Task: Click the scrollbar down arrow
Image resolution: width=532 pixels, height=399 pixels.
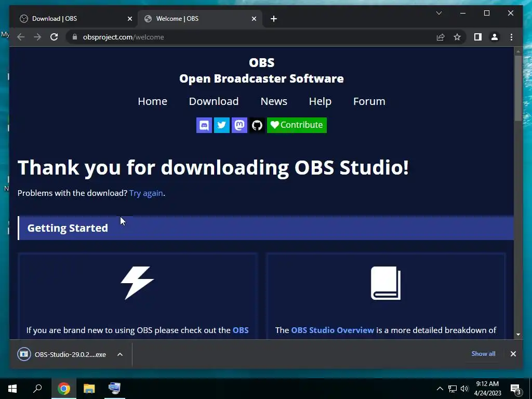Action: tap(518, 335)
